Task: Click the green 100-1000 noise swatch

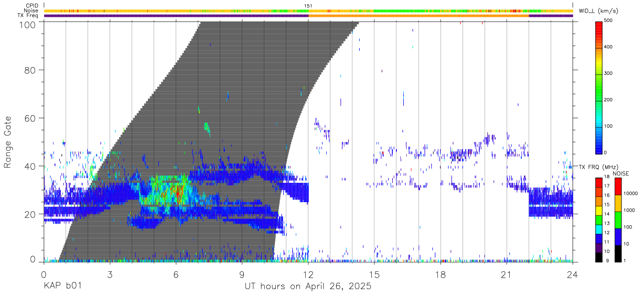Action: [617, 219]
